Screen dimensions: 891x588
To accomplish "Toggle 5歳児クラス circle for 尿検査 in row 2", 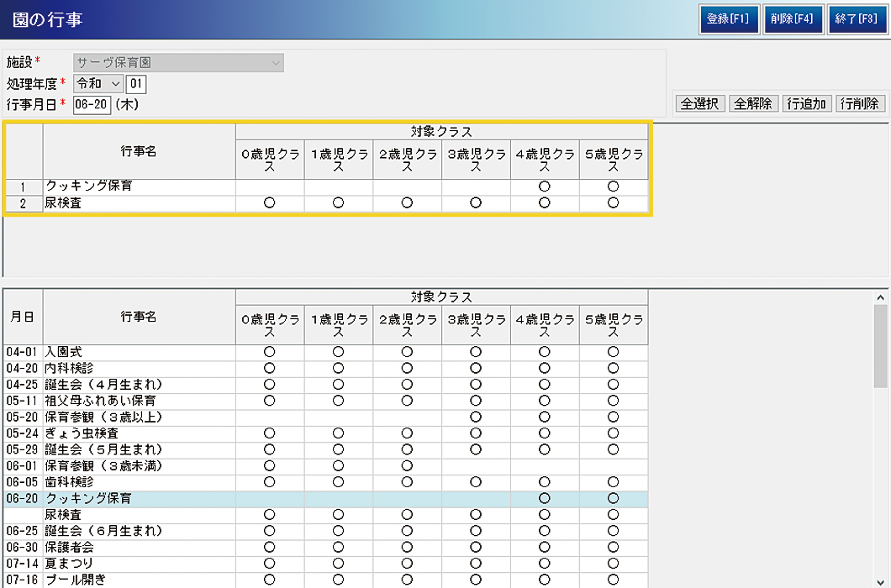I will click(614, 203).
